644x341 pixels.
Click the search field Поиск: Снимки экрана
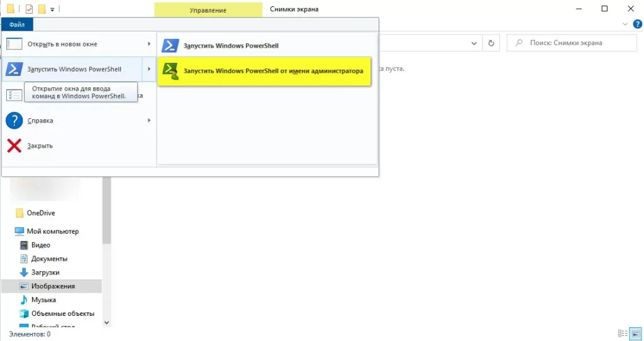[x=571, y=43]
